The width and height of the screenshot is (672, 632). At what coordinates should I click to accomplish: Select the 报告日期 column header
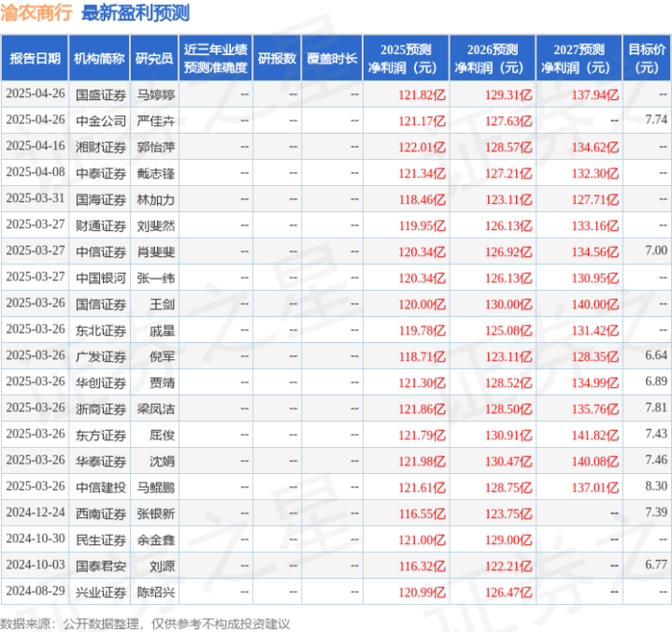(35, 58)
